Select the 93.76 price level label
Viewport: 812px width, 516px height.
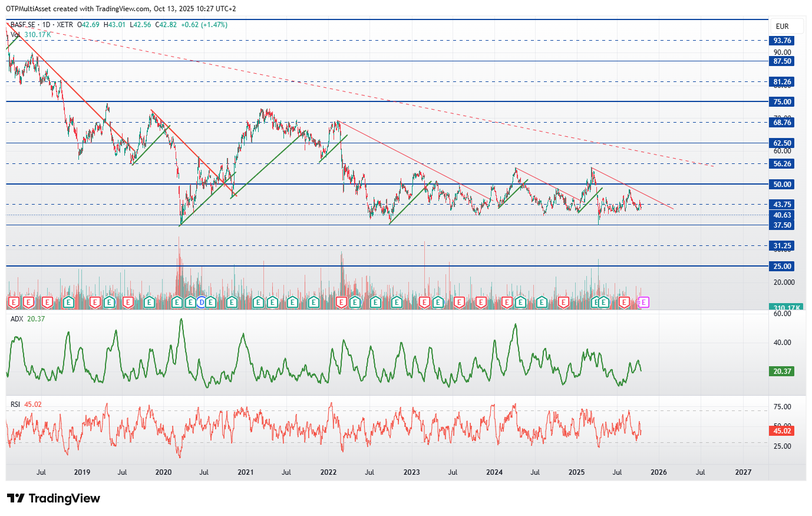[x=782, y=41]
